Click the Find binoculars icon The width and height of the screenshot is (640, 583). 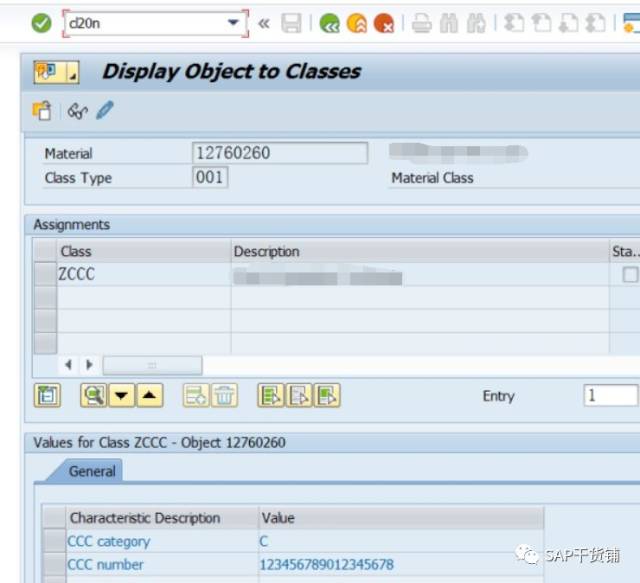tap(449, 23)
